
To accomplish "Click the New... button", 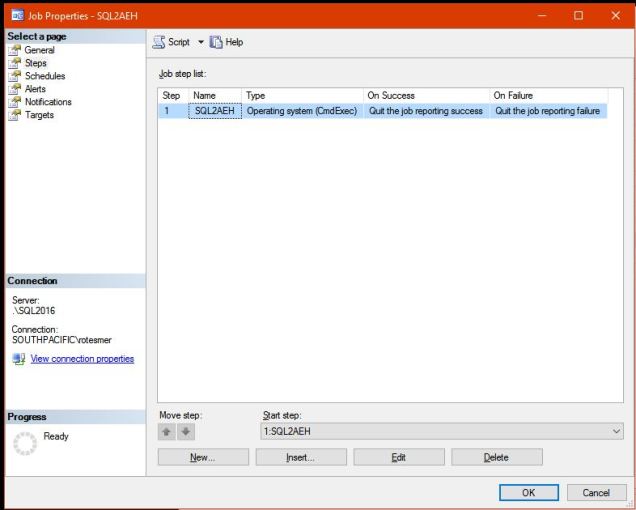I will tap(203, 457).
